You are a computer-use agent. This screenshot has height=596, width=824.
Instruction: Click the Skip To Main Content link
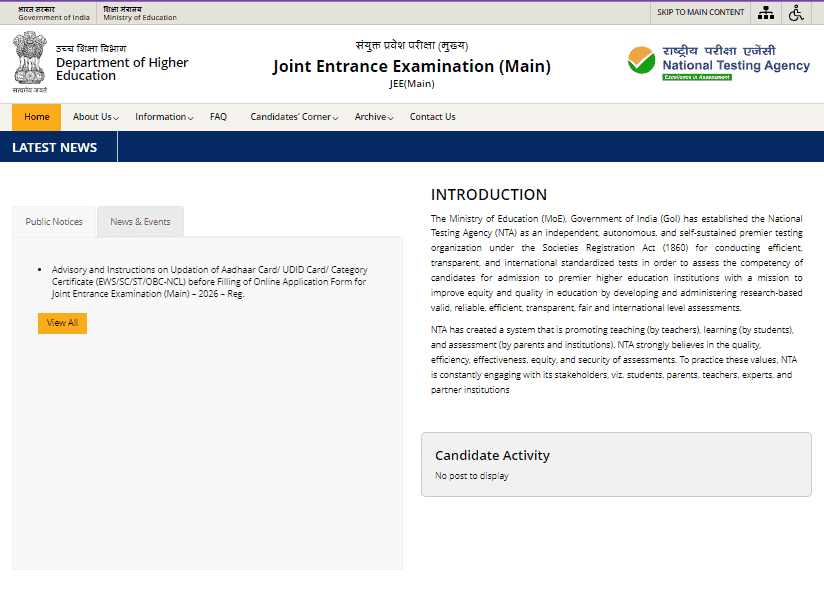coord(699,12)
